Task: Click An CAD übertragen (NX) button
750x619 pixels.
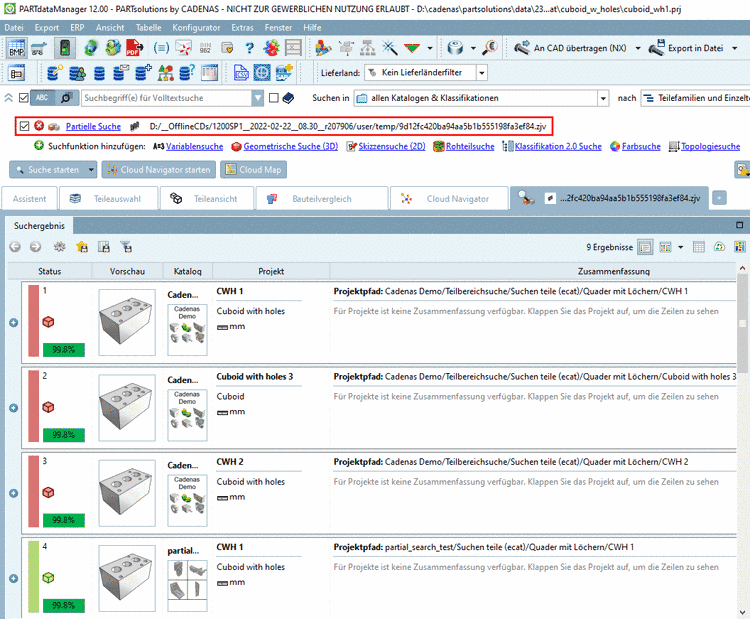Action: (571, 48)
